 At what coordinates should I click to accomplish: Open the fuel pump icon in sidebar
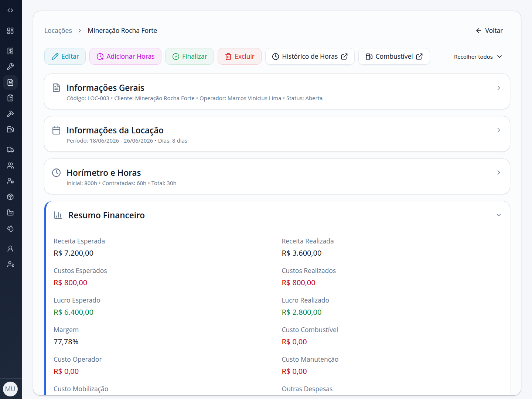point(10,129)
